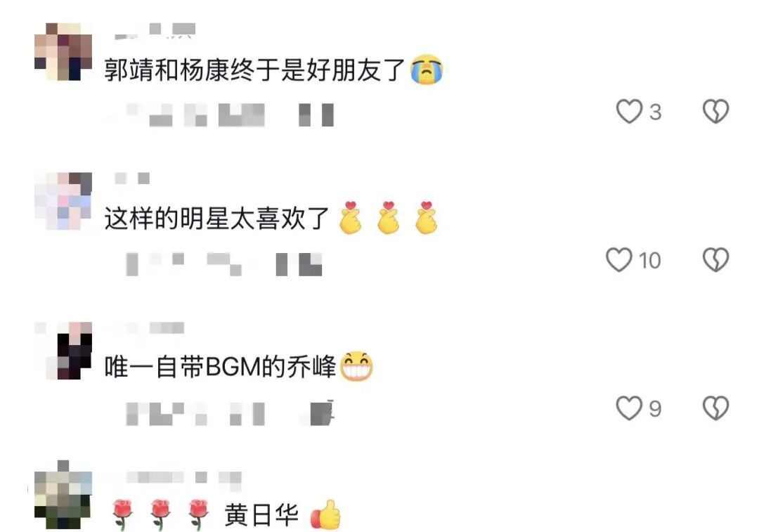
Task: Open username above 黄日华 comment
Action: (183, 477)
